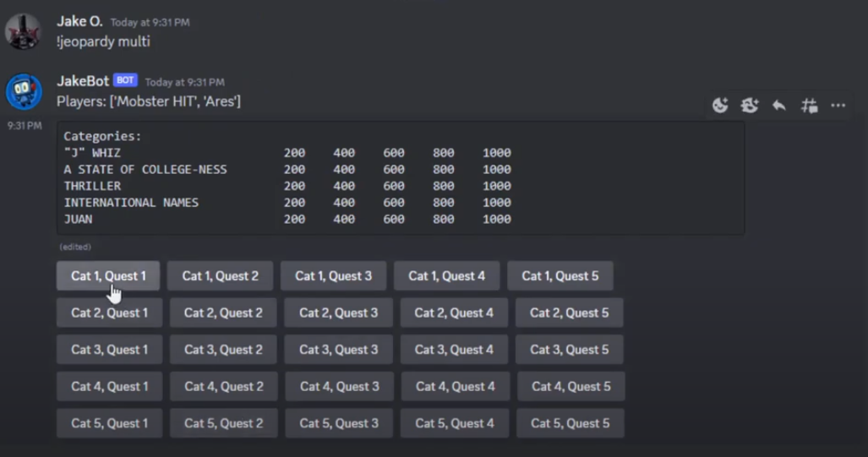Pick the Cat 3, Quest 2 button
This screenshot has height=457, width=868.
pos(223,350)
